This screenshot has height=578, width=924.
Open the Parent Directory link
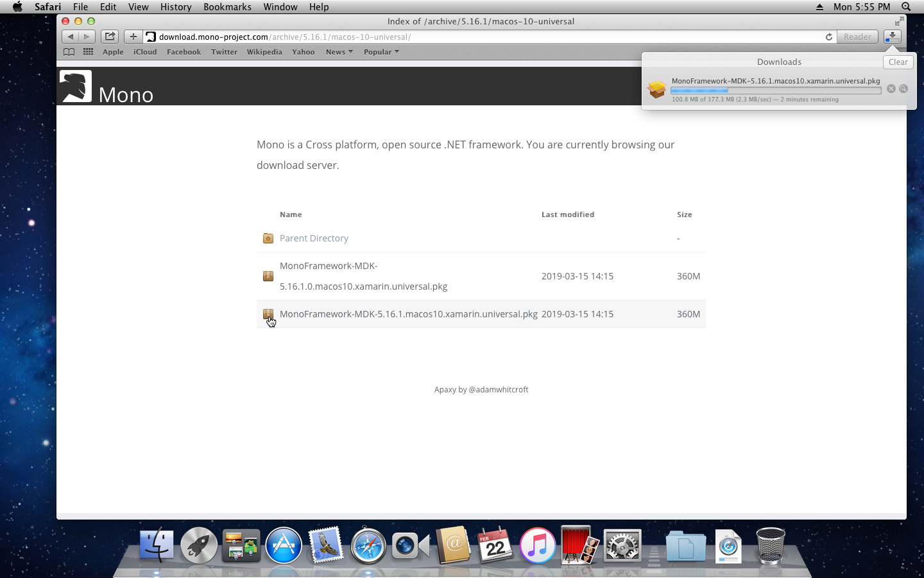[314, 238]
